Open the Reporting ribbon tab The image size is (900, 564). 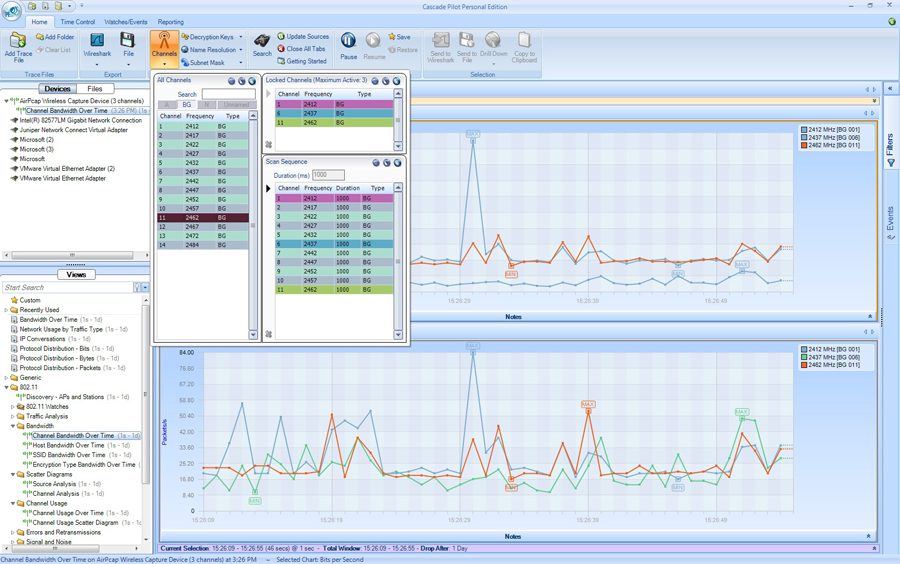pos(170,22)
